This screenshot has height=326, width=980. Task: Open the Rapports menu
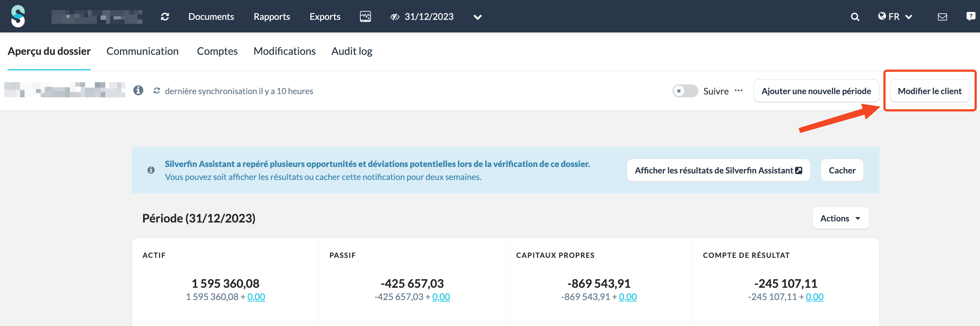272,17
